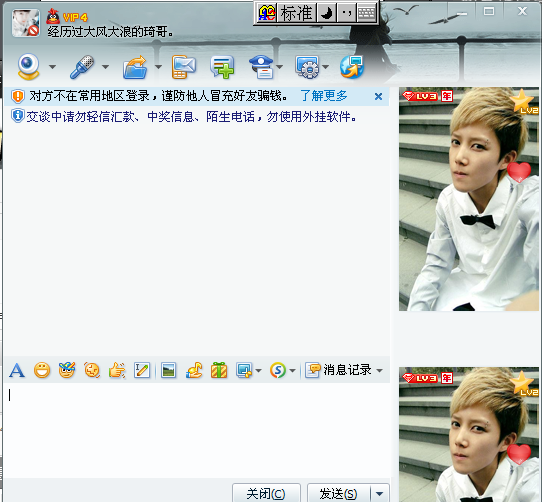Click inside the message input box
Viewport: 542px width, 502px height.
(x=197, y=430)
